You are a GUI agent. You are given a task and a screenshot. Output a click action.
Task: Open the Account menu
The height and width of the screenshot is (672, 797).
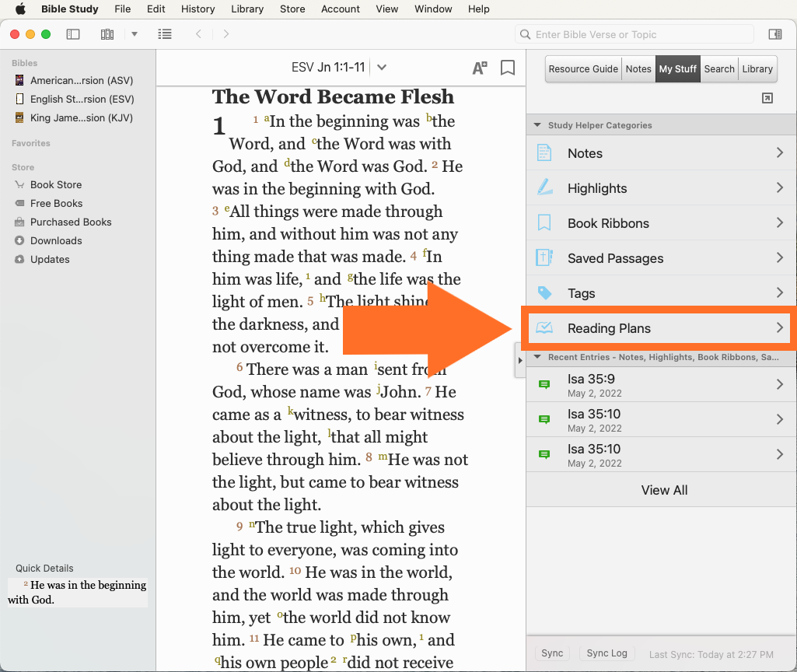(340, 9)
